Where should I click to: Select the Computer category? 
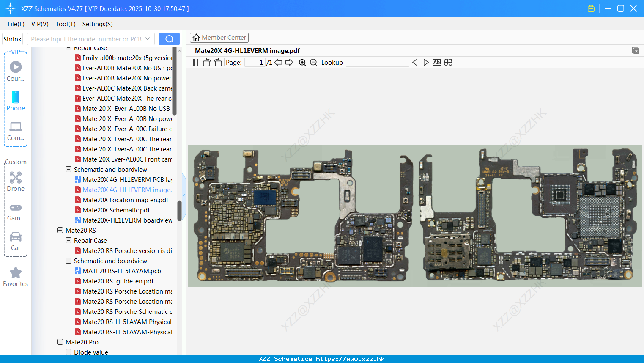pyautogui.click(x=16, y=131)
